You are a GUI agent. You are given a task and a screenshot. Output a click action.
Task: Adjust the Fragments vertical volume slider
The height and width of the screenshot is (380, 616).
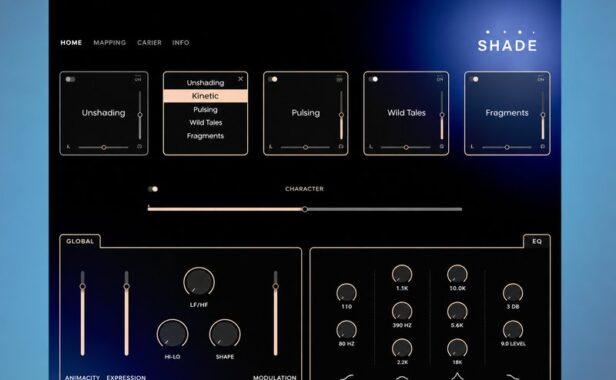coord(543,115)
